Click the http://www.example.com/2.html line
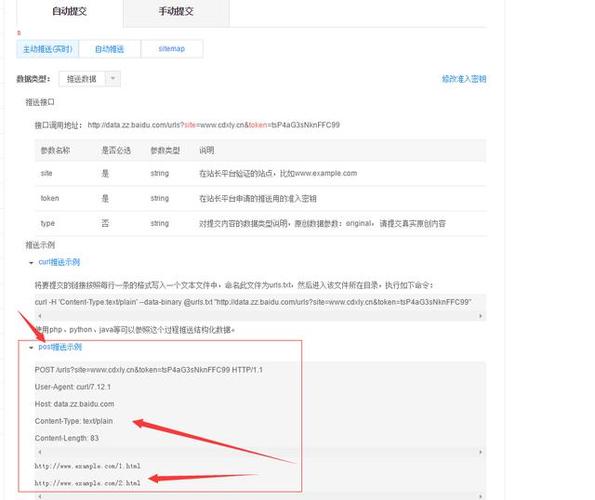This screenshot has width=595, height=500. click(88, 483)
